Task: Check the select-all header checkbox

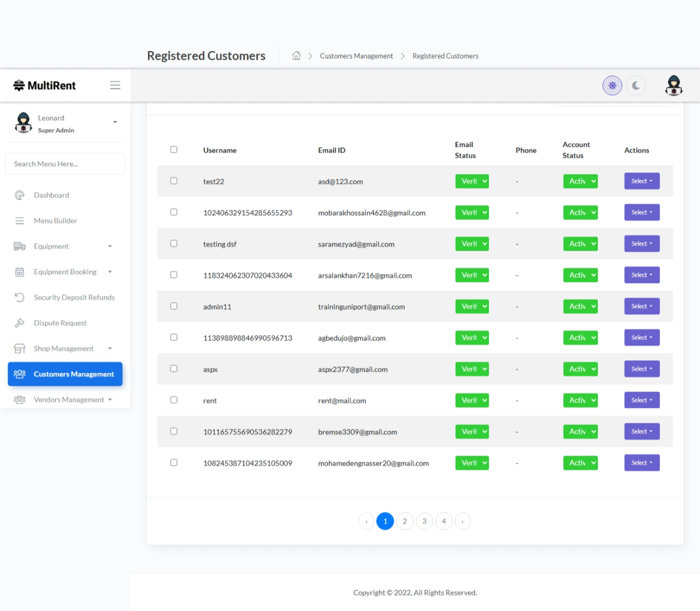Action: tap(174, 150)
